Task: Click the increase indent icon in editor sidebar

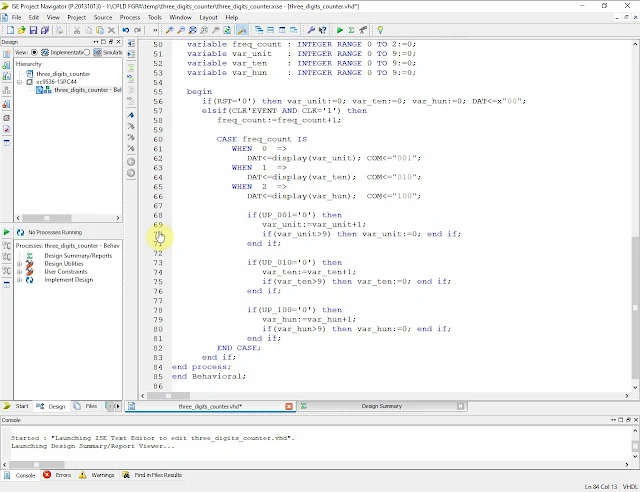Action: pos(131,53)
